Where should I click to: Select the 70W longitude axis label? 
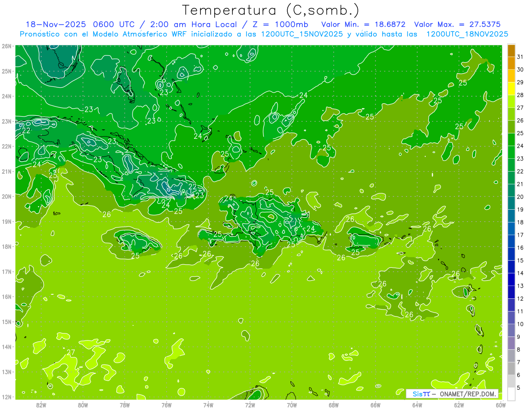(292, 405)
